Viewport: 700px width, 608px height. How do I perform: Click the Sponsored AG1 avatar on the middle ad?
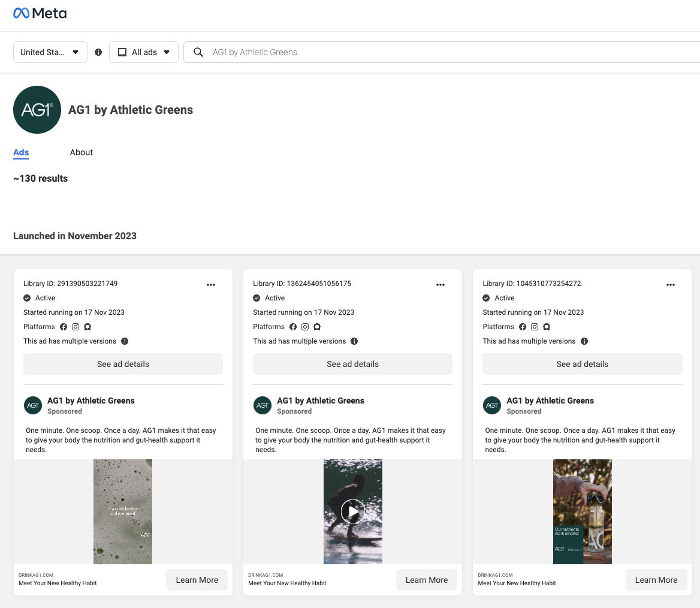click(x=262, y=405)
